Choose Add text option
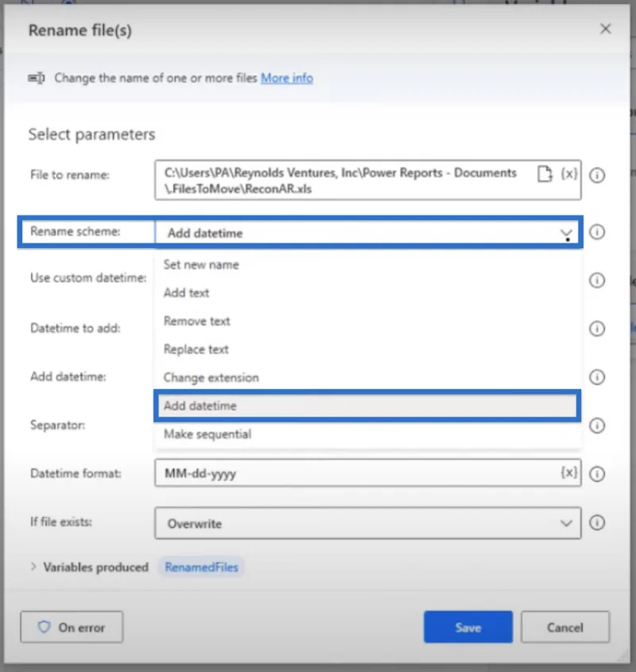The height and width of the screenshot is (672, 636). (366, 293)
